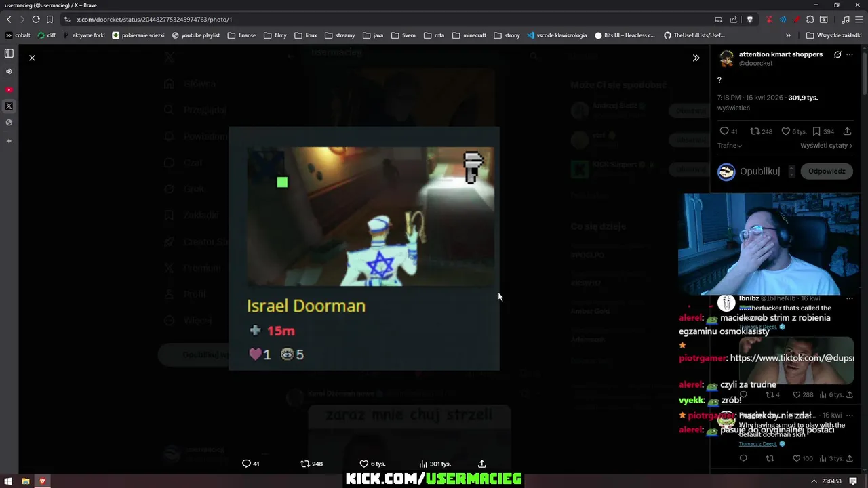868x488 pixels.
Task: Expand the filmy bookmarks folder
Action: [x=275, y=35]
